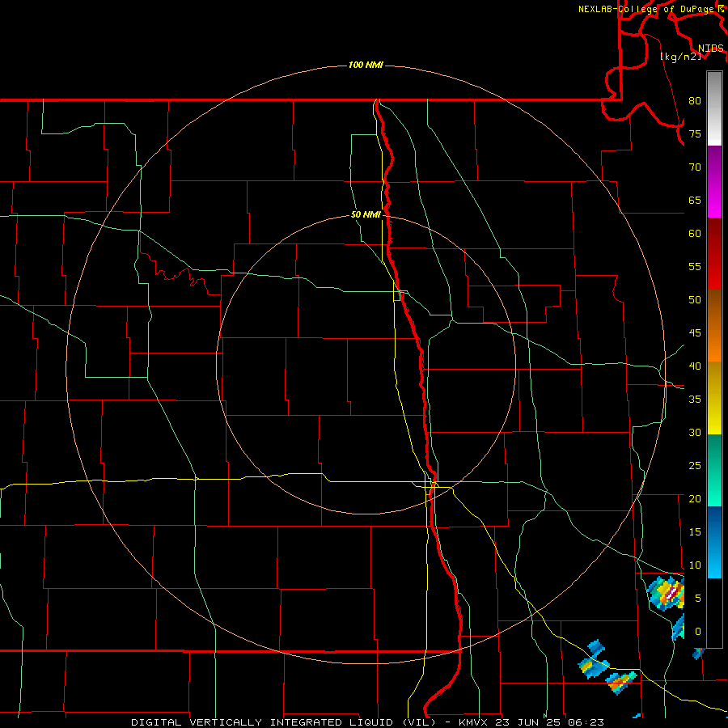Image resolution: width=728 pixels, height=728 pixels.
Task: Pick the brown-orange segment of the VIL color bar
Action: (714, 326)
